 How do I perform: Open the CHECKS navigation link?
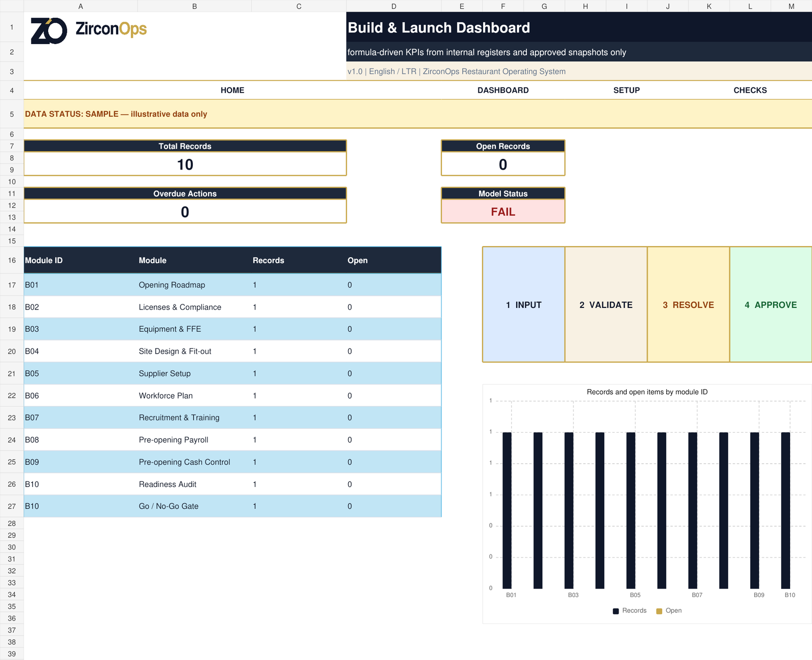pos(750,90)
